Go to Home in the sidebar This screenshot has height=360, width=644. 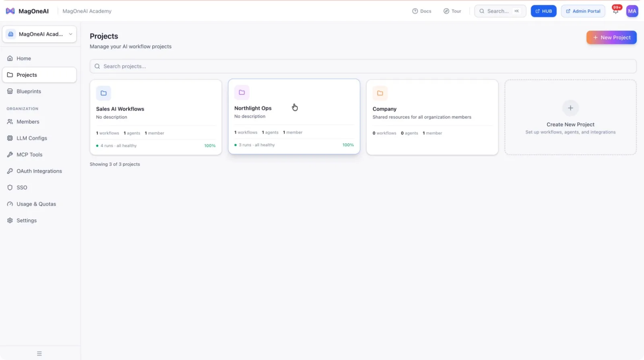[x=39, y=58]
